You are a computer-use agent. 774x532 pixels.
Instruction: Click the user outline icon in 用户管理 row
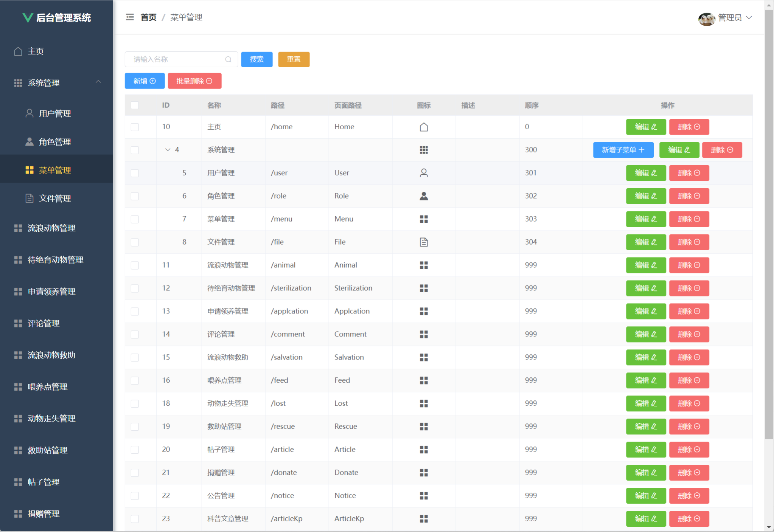[424, 173]
